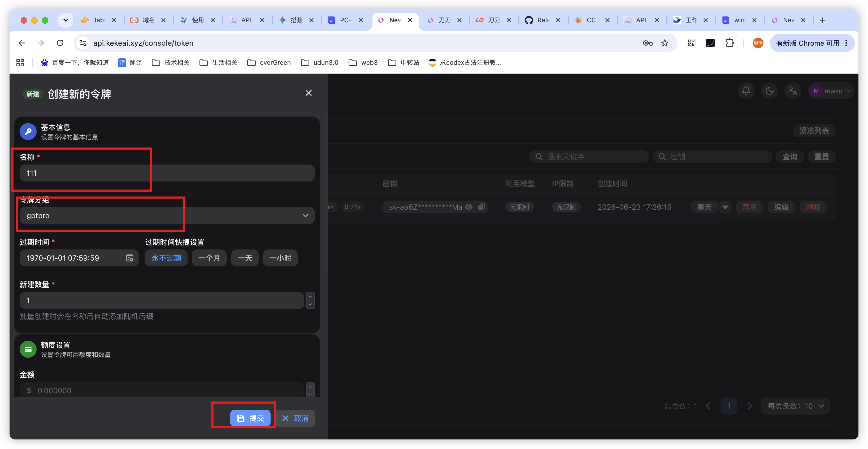Click the 金额 amount input field
The image size is (868, 449).
coord(162,390)
